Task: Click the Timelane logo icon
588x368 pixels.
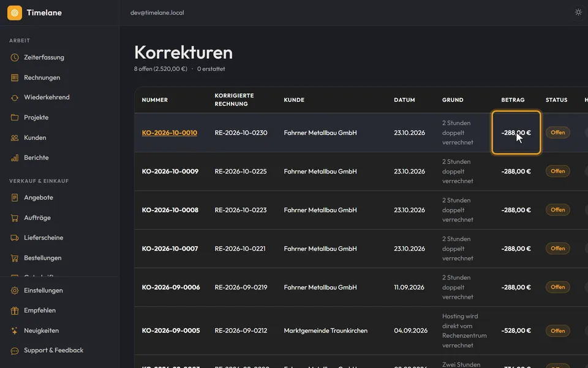Action: click(15, 13)
